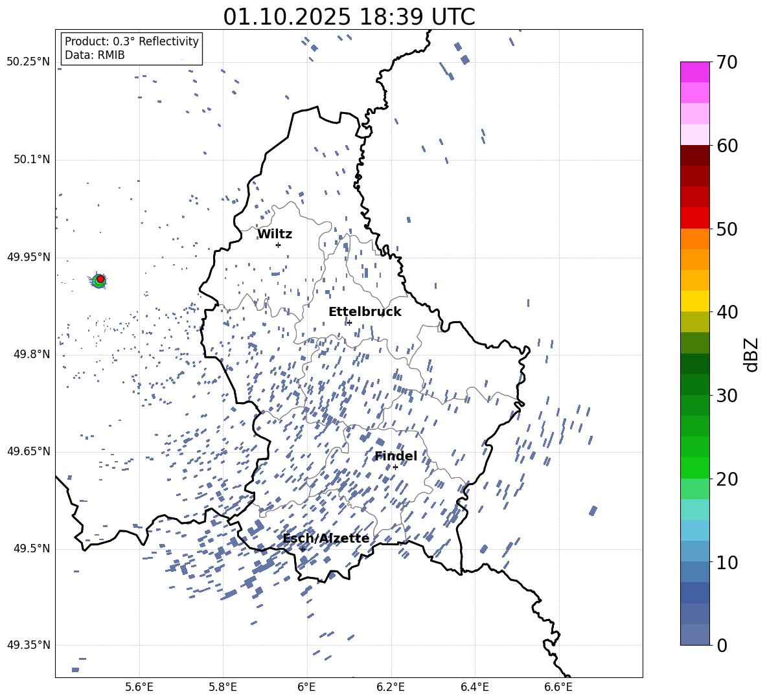Image resolution: width=767 pixels, height=700 pixels.
Task: Click the 49.5°N latitude label
Action: click(32, 548)
